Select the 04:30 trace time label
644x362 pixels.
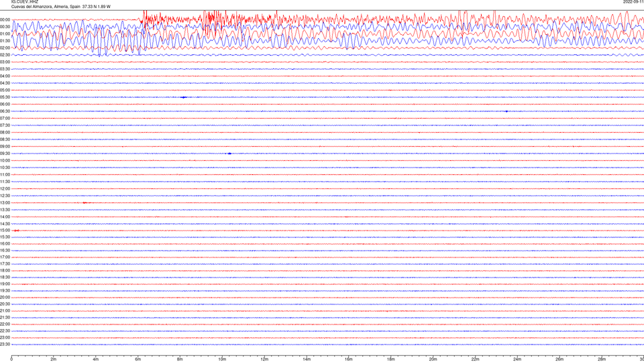(x=5, y=83)
